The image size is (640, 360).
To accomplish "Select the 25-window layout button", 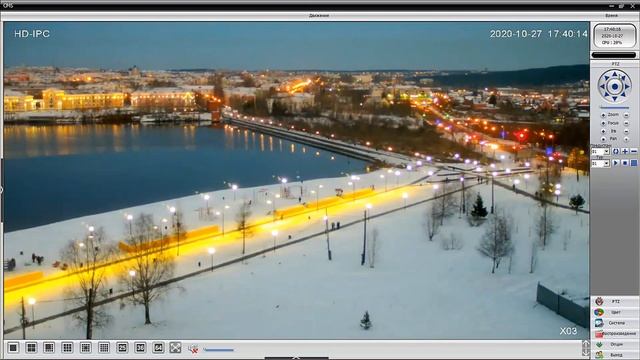I will point(122,348).
